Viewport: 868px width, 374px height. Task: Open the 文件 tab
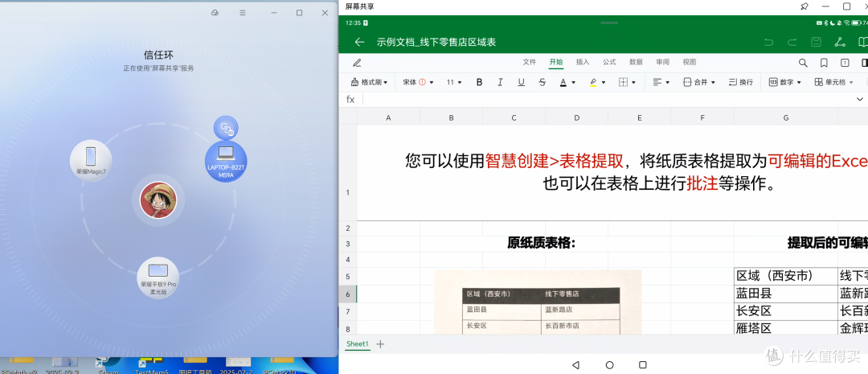[x=529, y=62]
